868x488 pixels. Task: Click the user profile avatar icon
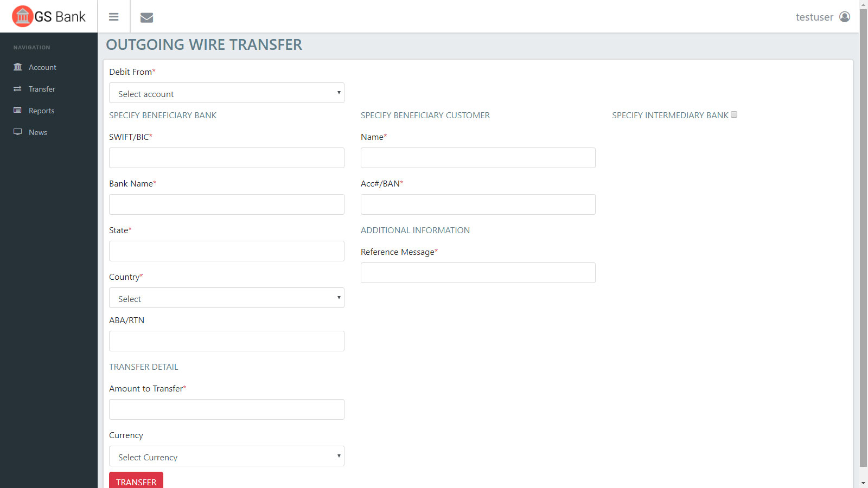845,17
